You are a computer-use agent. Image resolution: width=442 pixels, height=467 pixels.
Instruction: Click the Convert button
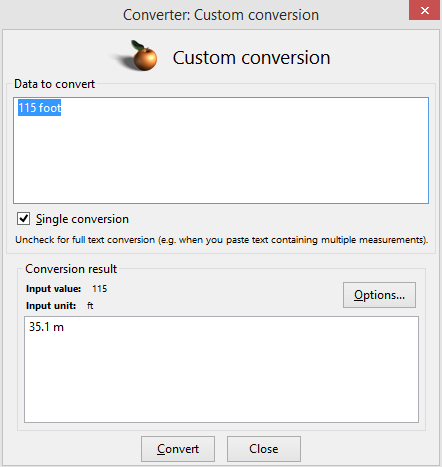coord(178,449)
